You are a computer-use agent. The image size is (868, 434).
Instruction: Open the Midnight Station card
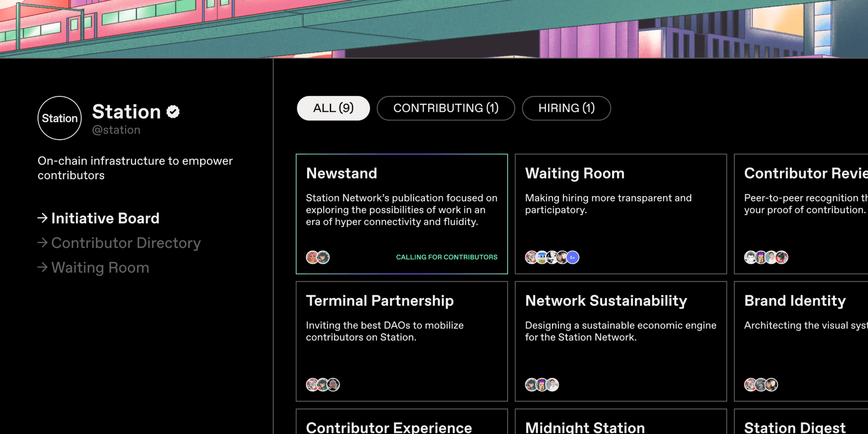coord(621,421)
